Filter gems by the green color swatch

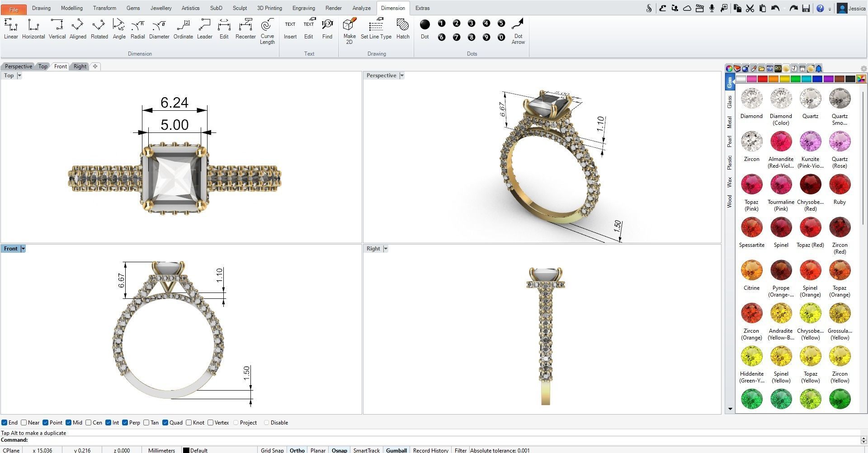(796, 79)
